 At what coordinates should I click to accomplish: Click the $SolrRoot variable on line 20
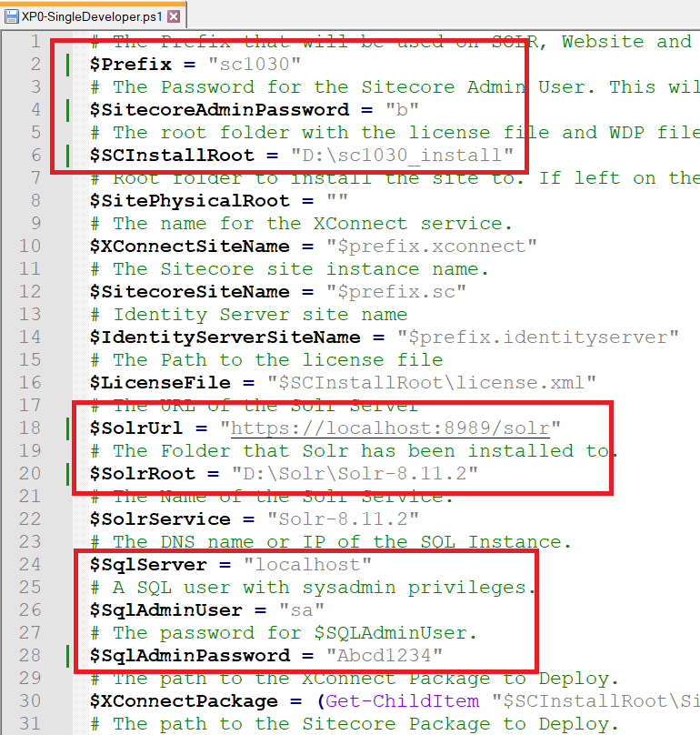click(x=143, y=473)
